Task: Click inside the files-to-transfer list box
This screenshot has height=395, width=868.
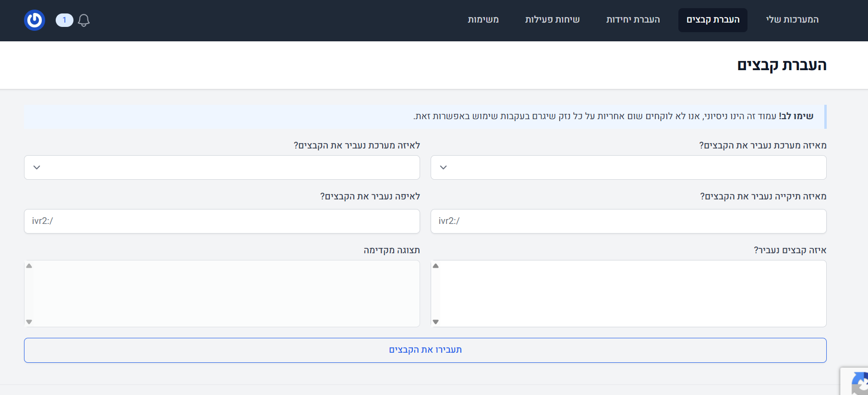Action: point(631,293)
